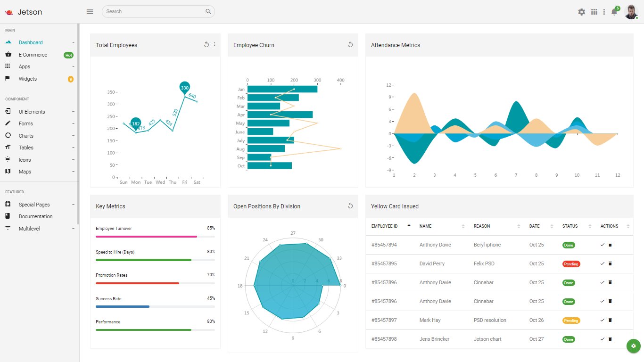Focus the Search input field
The image size is (644, 362).
pyautogui.click(x=158, y=11)
